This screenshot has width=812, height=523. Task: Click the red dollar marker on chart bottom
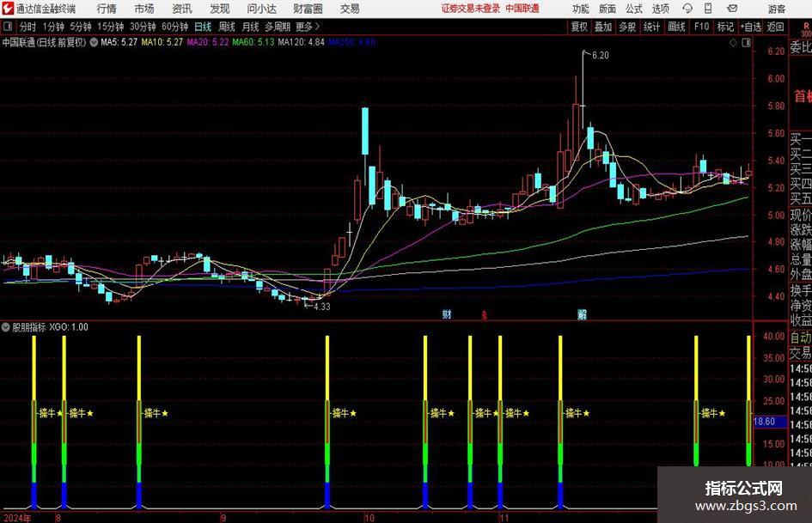pos(485,314)
